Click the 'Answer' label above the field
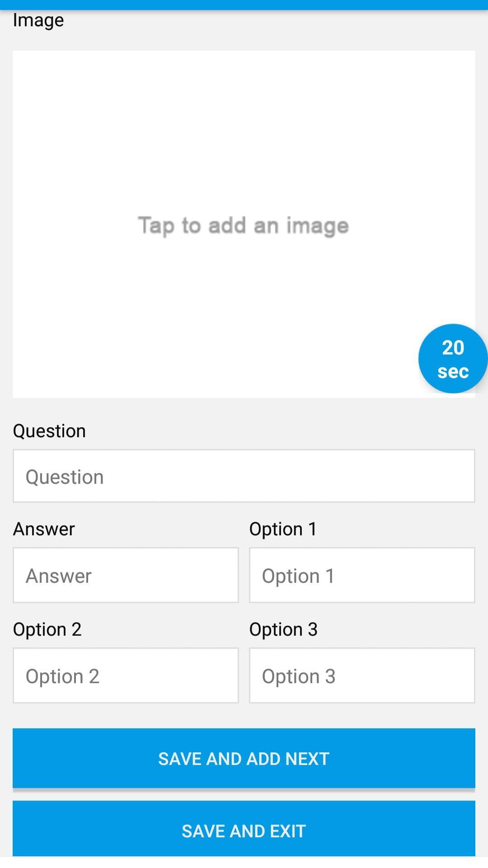Image resolution: width=488 pixels, height=868 pixels. pos(44,529)
